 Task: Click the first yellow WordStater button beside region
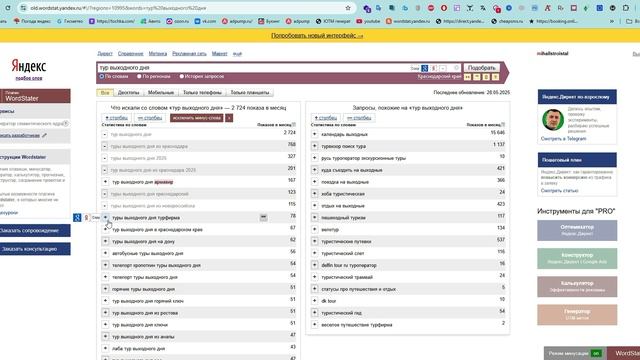coord(468,77)
